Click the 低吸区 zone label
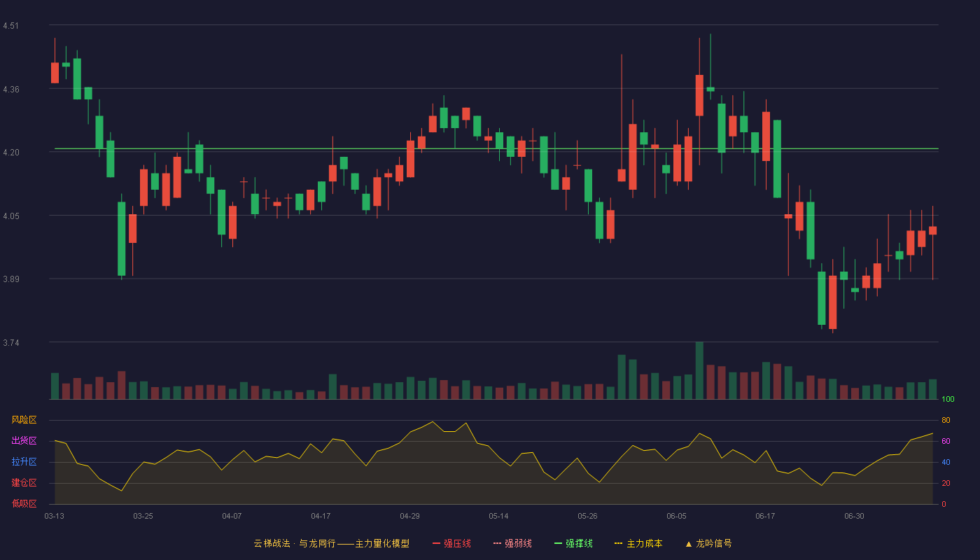The width and height of the screenshot is (980, 560). coord(24,503)
